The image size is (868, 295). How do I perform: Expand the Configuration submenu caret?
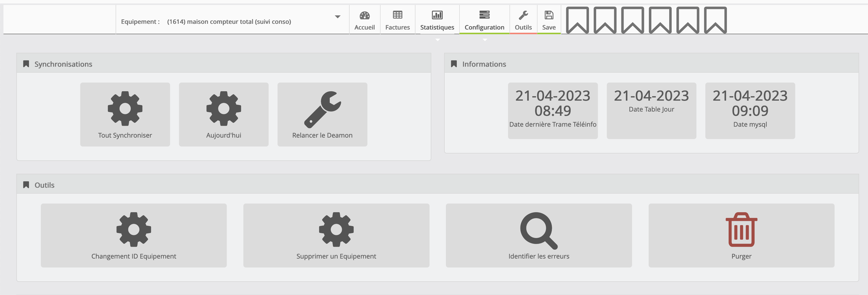pos(485,40)
